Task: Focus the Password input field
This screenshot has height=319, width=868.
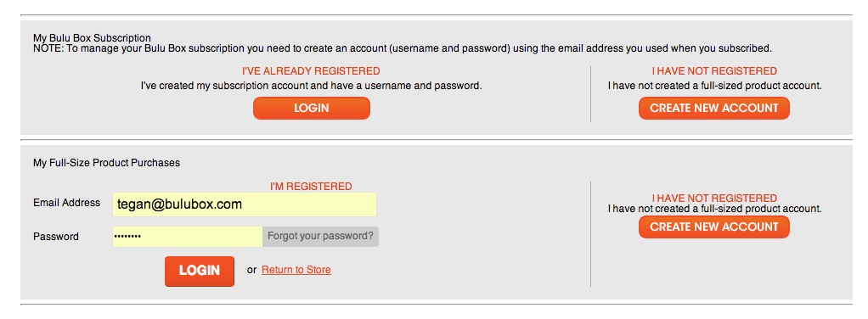Action: coord(187,237)
